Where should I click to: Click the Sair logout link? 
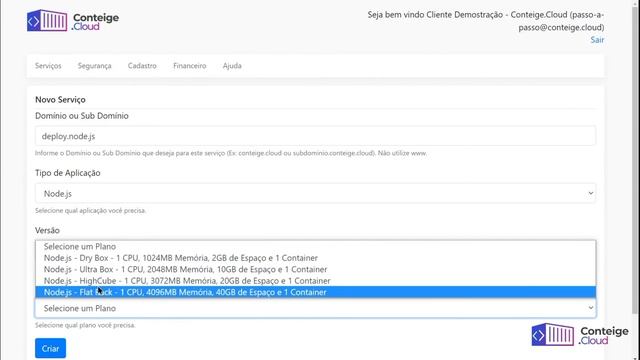597,40
